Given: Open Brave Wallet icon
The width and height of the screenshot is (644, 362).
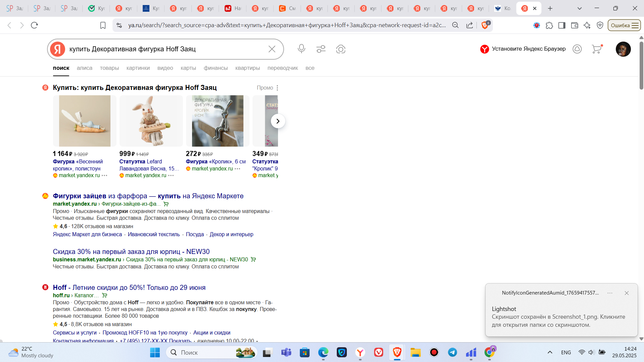Looking at the screenshot, I should click(x=574, y=25).
